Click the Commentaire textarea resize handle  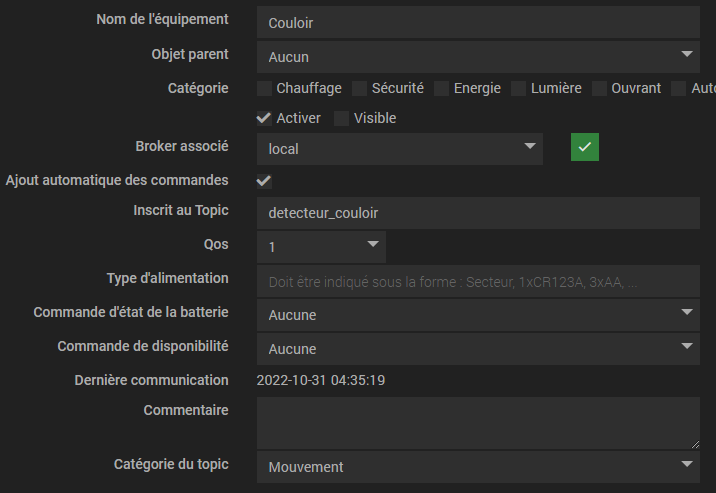pyautogui.click(x=694, y=443)
